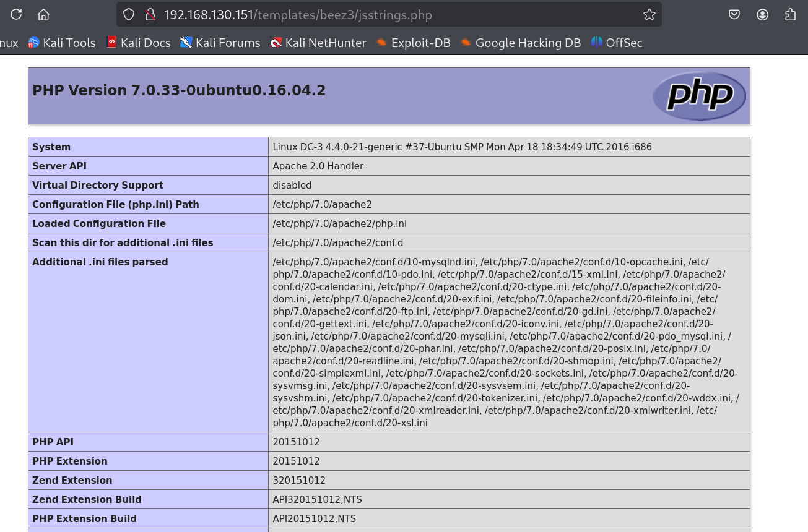Go to the browser home page

pos(43,14)
